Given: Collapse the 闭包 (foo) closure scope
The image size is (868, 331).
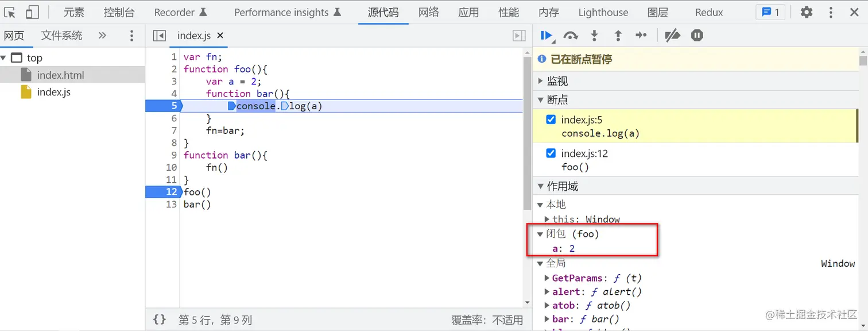Looking at the screenshot, I should (x=540, y=234).
